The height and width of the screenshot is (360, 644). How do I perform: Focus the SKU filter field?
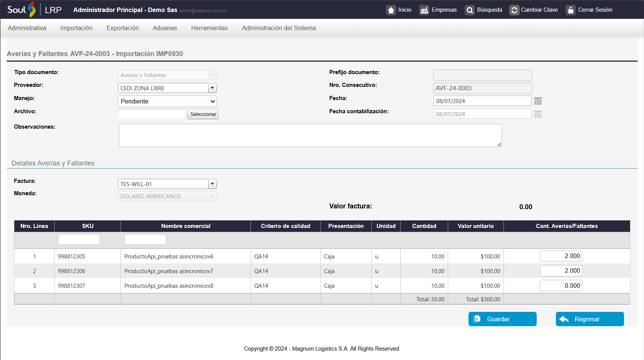coord(79,239)
